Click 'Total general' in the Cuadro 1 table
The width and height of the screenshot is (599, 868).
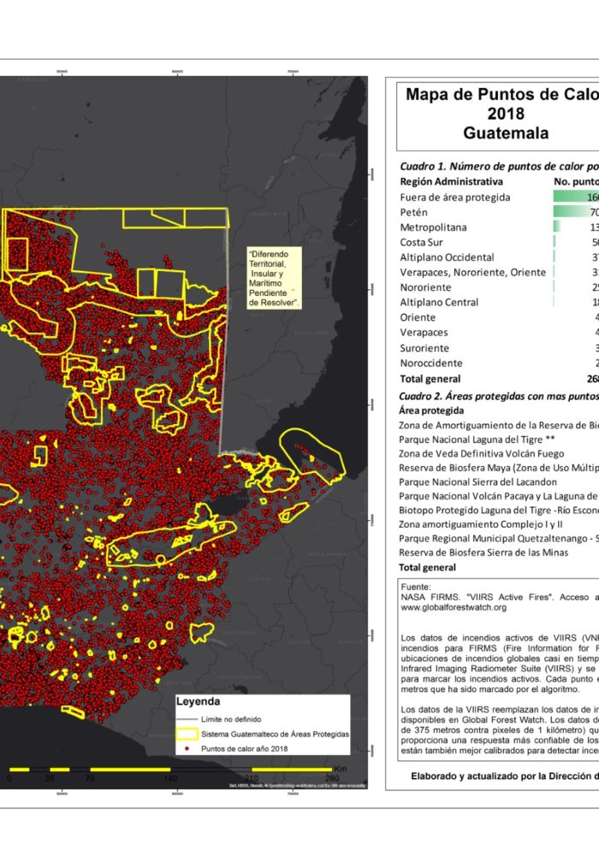tap(430, 379)
